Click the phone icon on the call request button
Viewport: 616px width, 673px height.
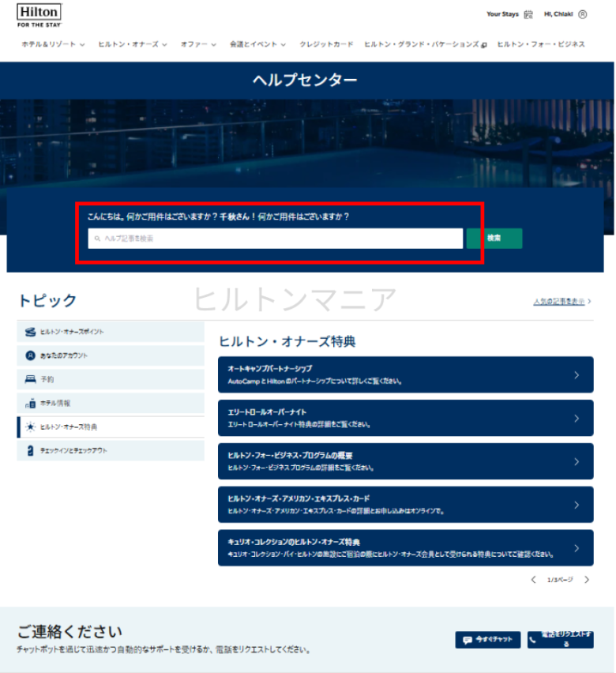tap(533, 640)
